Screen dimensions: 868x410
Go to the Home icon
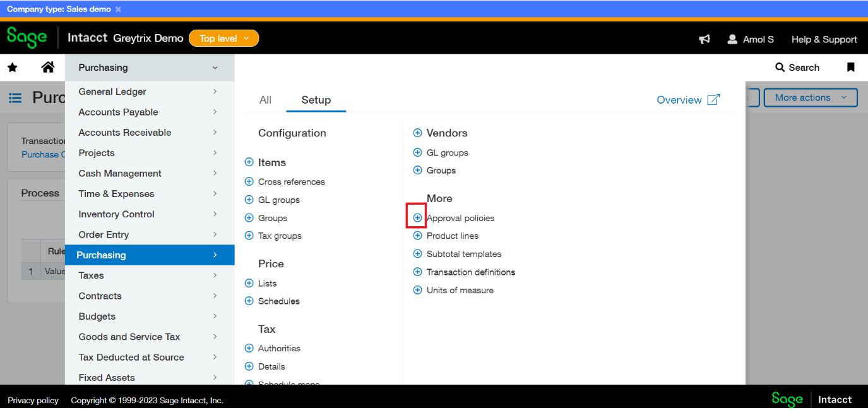48,67
